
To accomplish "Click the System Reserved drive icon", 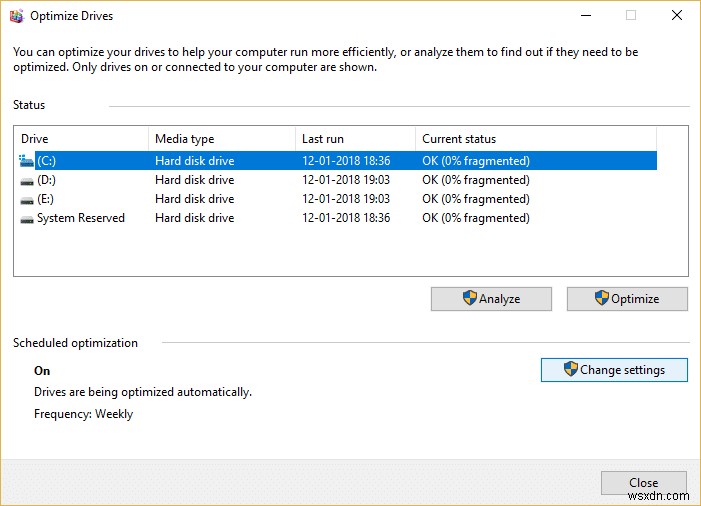I will pyautogui.click(x=26, y=218).
